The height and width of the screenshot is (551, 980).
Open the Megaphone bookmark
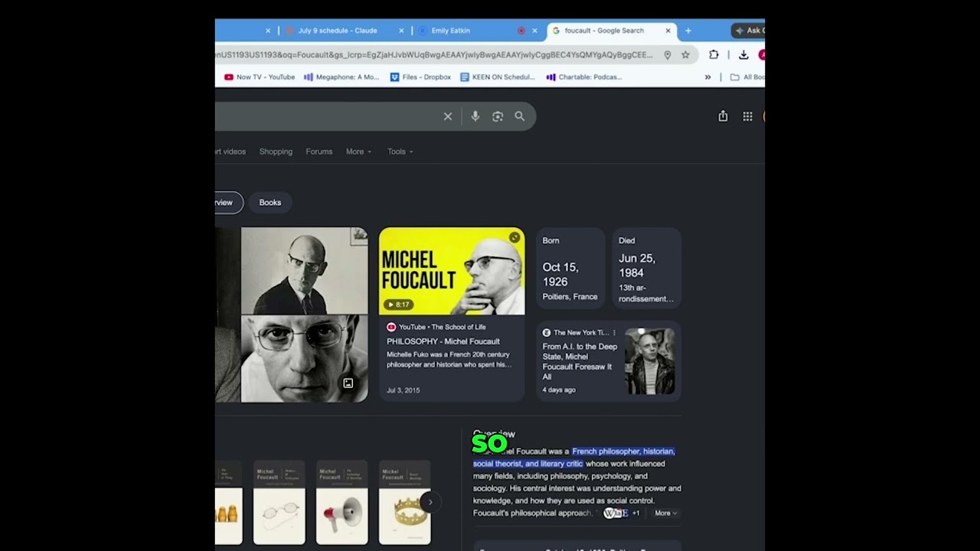coord(341,77)
